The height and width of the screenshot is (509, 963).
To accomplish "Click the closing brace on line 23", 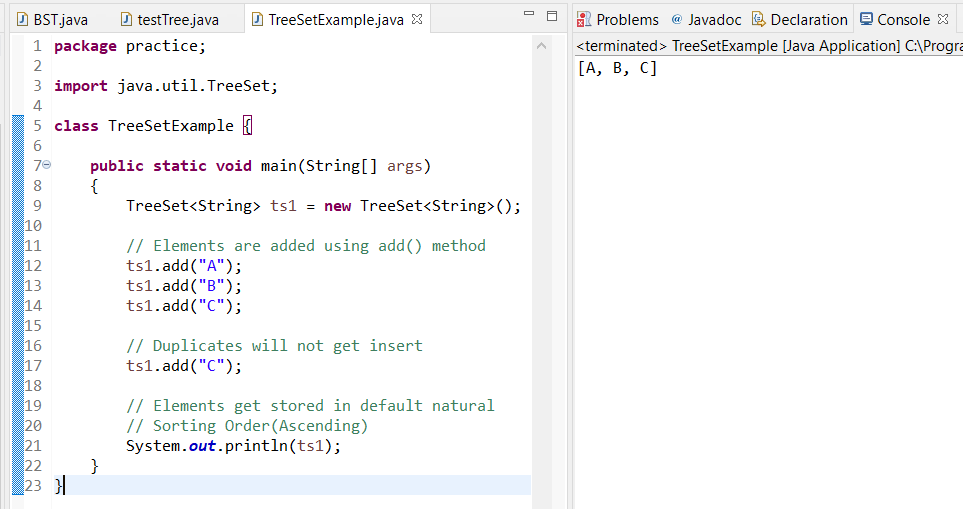I will (x=58, y=486).
